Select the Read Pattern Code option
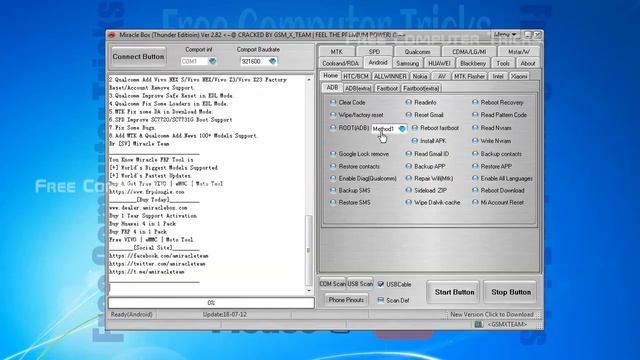 (500, 115)
